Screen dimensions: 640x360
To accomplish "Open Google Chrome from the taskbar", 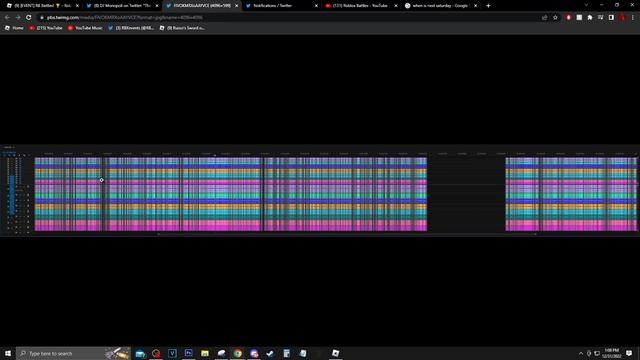I will coord(238,353).
